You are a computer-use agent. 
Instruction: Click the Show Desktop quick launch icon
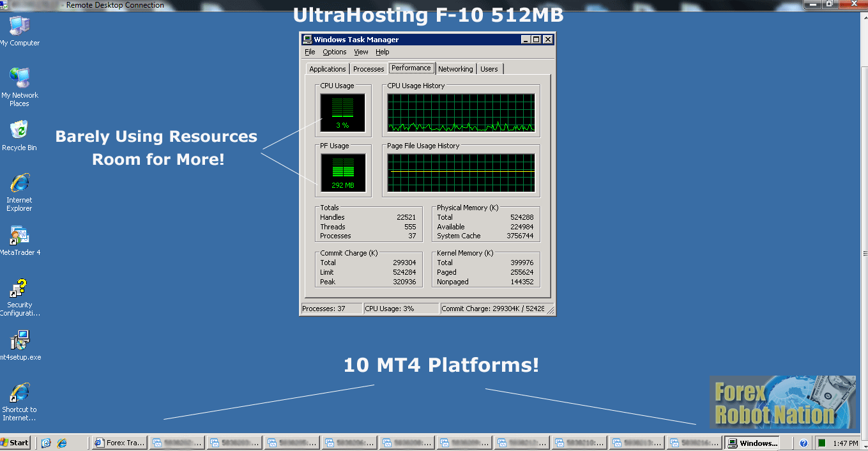(x=46, y=443)
